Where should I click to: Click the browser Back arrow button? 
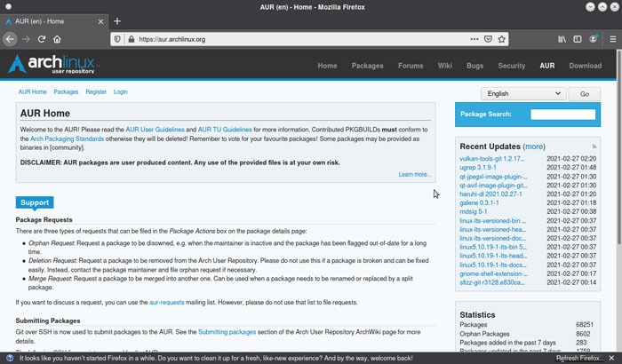[x=10, y=39]
